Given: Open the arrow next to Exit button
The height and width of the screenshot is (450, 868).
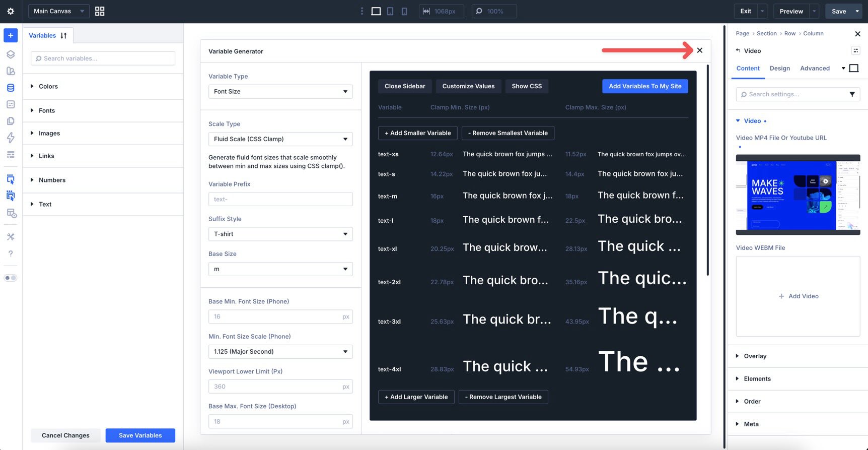Looking at the screenshot, I should coord(762,11).
